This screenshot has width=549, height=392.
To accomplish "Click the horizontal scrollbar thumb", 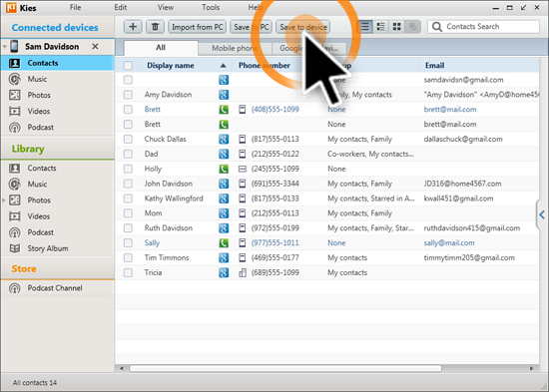I will 285,368.
